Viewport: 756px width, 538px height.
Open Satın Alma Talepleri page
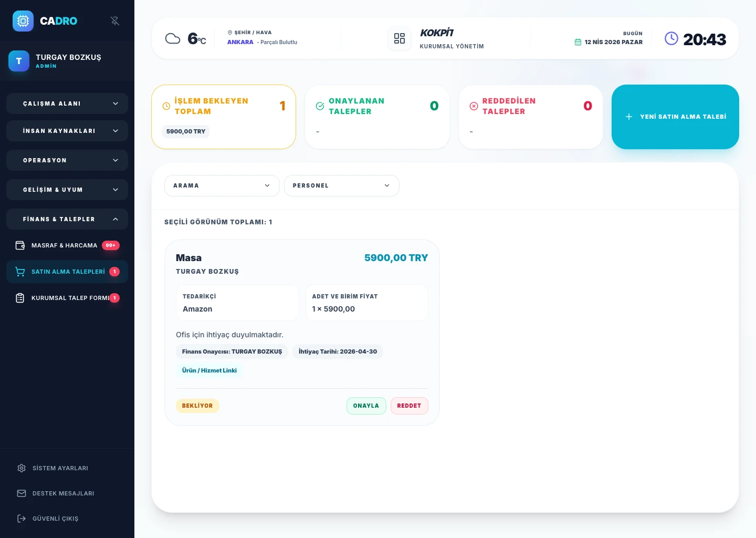67,272
